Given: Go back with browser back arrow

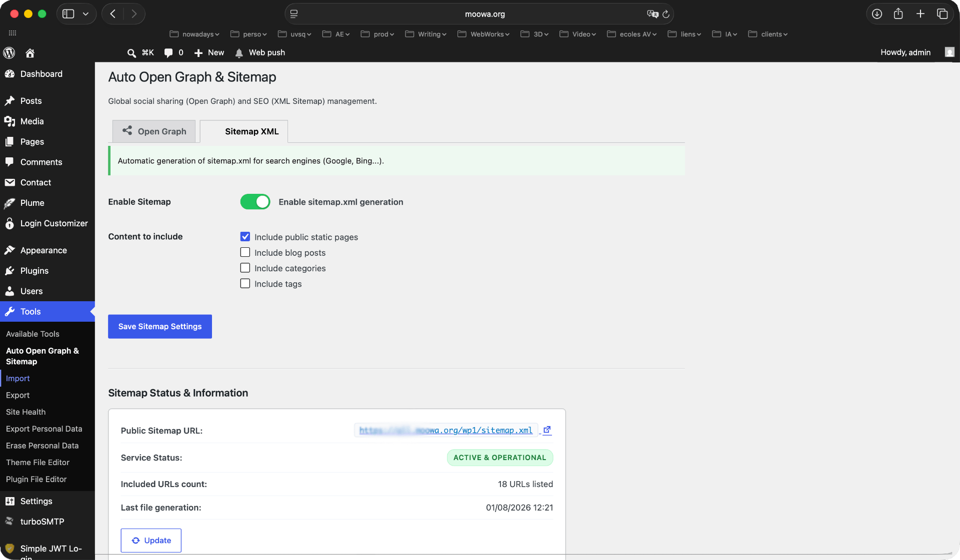Looking at the screenshot, I should coord(113,14).
